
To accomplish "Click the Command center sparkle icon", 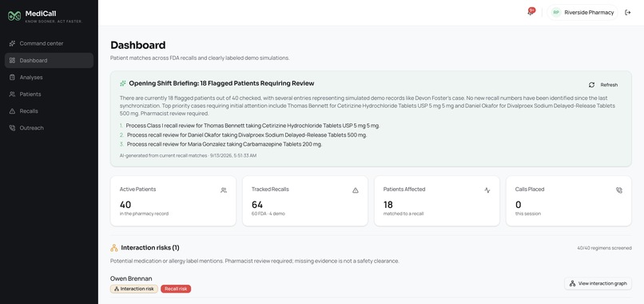I will point(12,43).
